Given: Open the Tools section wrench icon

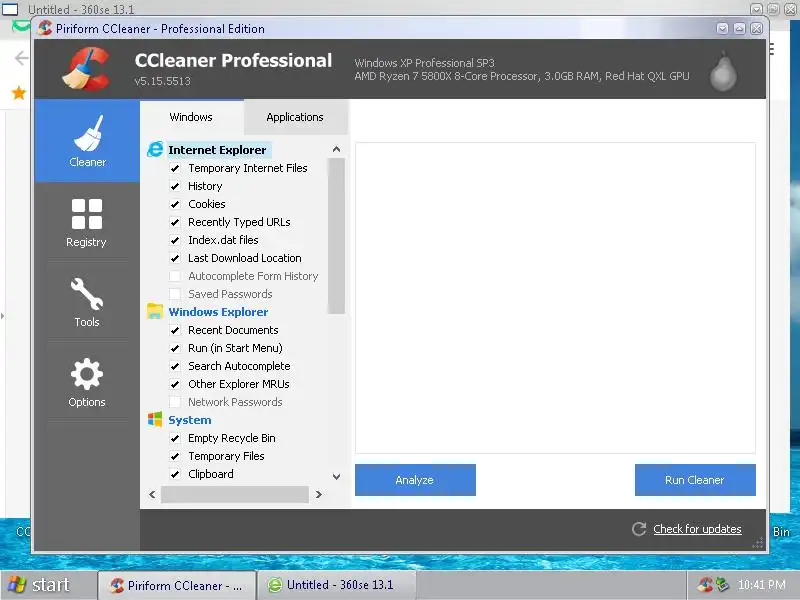Looking at the screenshot, I should click(x=87, y=294).
